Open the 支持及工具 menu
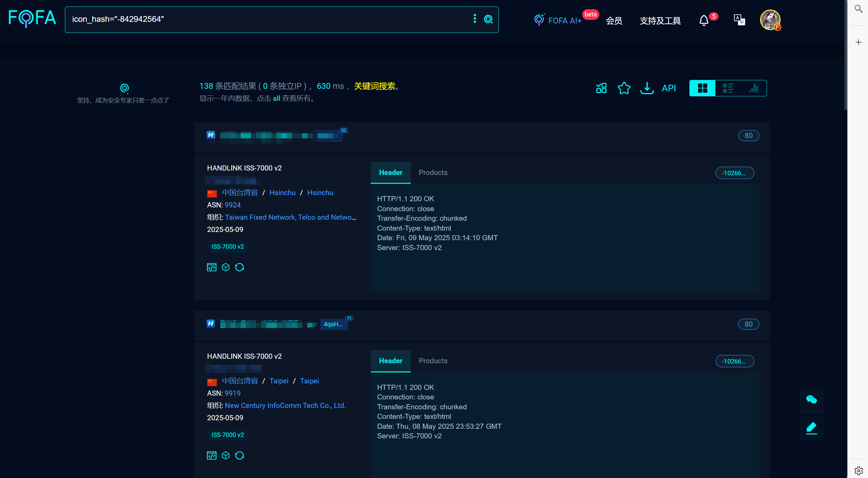Image resolution: width=868 pixels, height=478 pixels. pyautogui.click(x=660, y=21)
